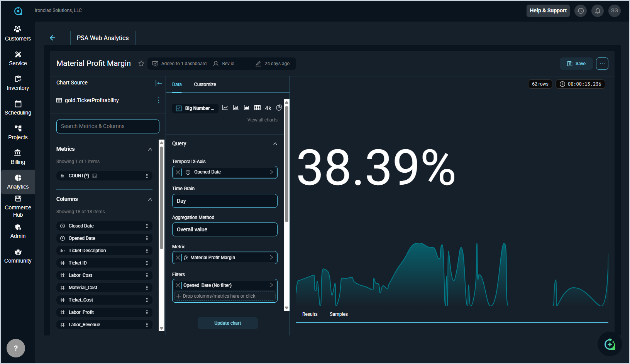The image size is (630, 364).
Task: Favorite the chart with the star icon
Action: [141, 64]
